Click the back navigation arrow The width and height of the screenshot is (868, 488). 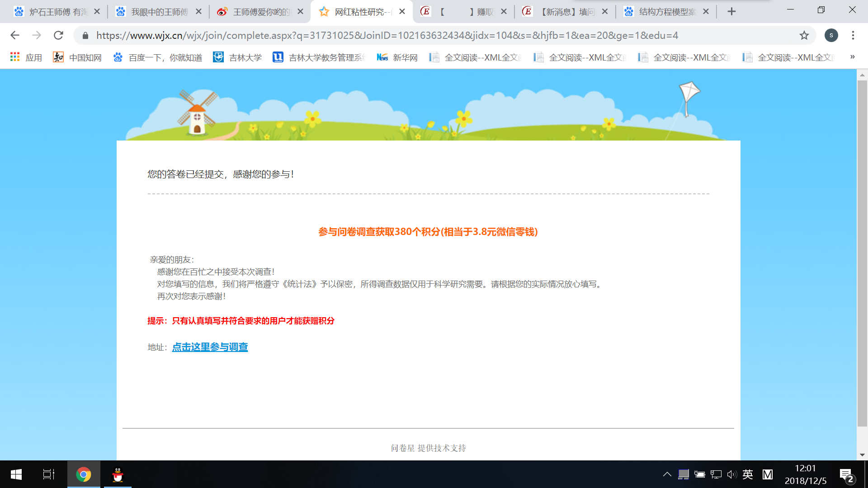(x=15, y=35)
